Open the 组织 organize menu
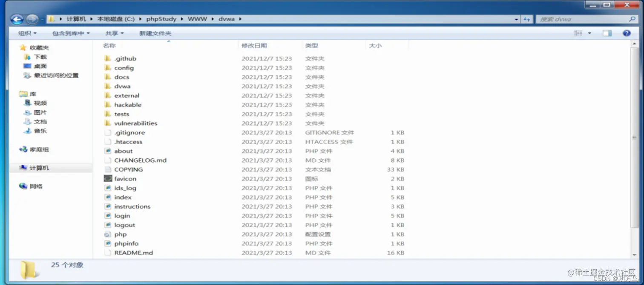The height and width of the screenshot is (285, 644). click(27, 33)
